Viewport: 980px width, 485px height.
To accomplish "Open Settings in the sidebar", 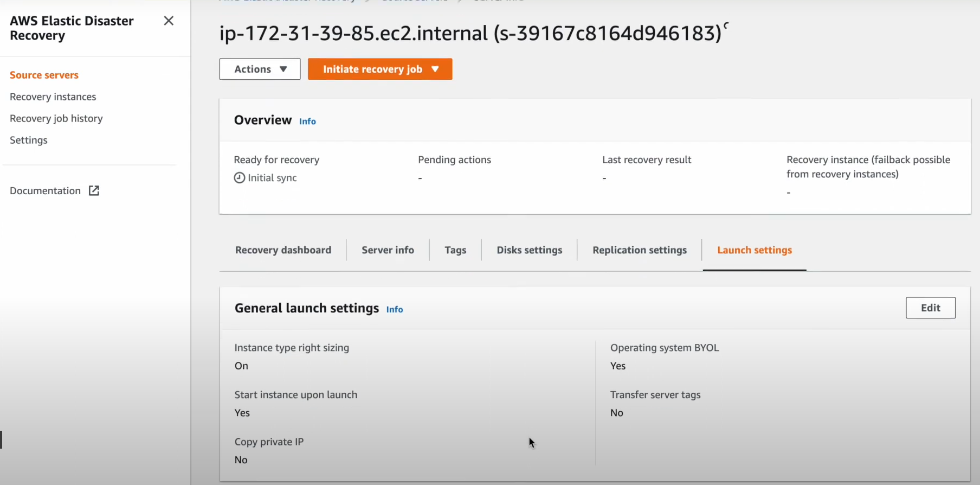I will click(x=28, y=140).
